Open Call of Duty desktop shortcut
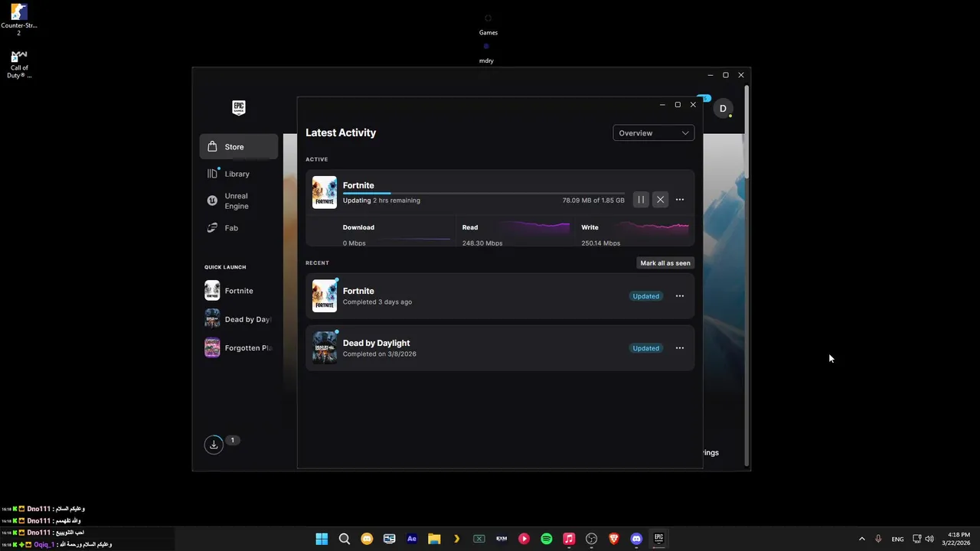 pos(19,64)
